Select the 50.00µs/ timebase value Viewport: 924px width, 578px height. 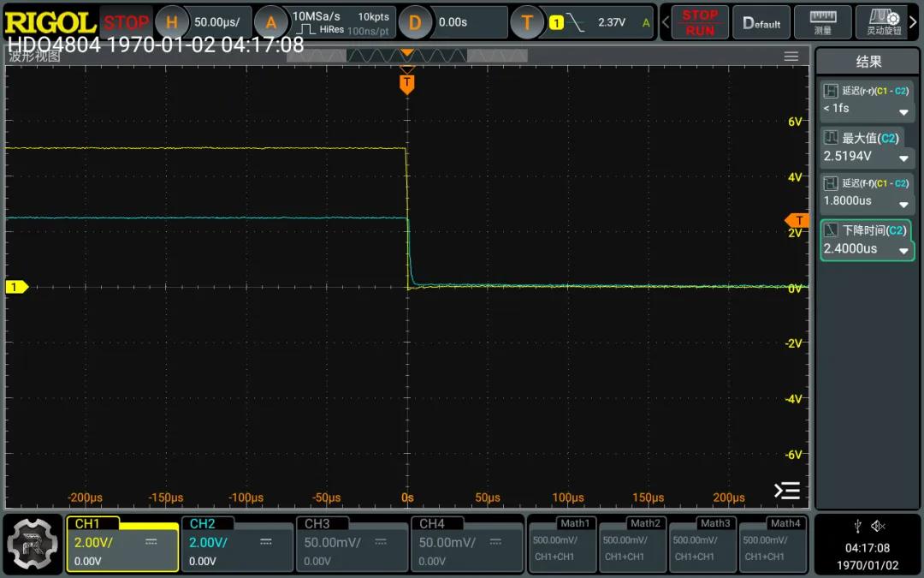[x=216, y=22]
